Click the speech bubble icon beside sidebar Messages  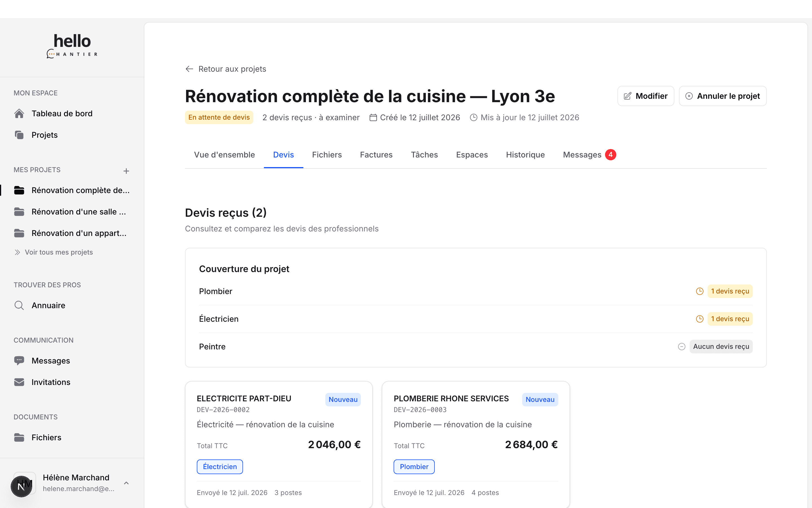[19, 361]
